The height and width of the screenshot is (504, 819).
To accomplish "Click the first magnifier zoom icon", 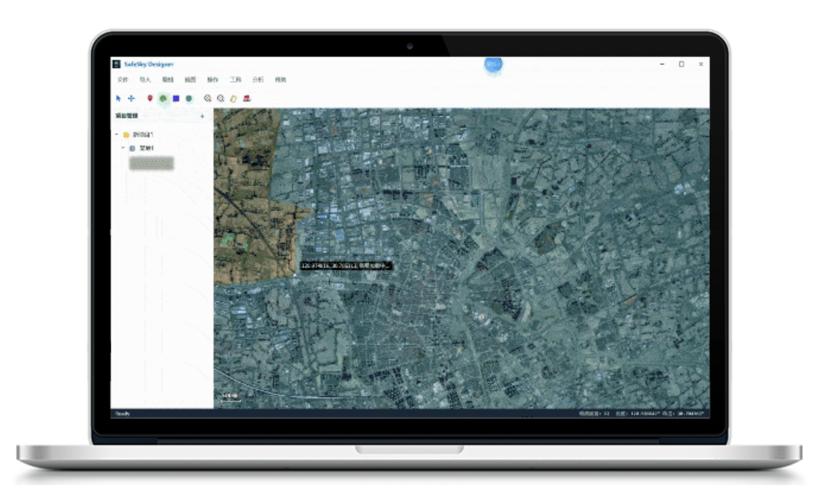I will click(x=208, y=98).
